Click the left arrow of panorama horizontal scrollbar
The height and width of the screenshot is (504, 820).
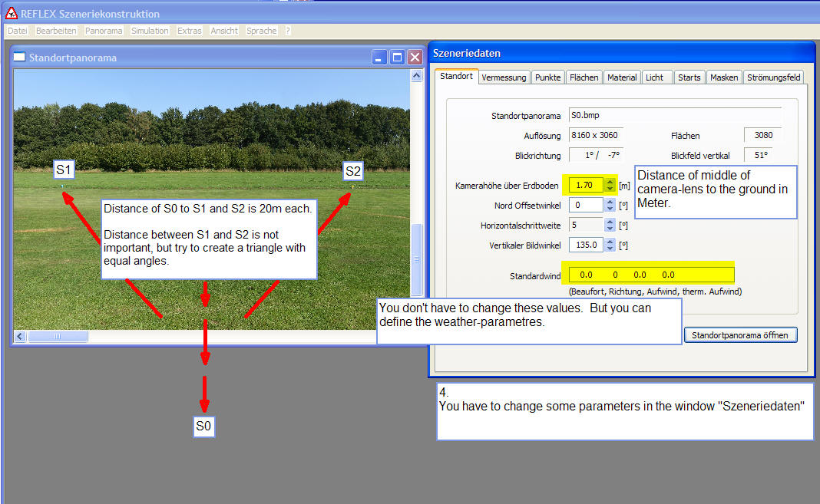20,336
